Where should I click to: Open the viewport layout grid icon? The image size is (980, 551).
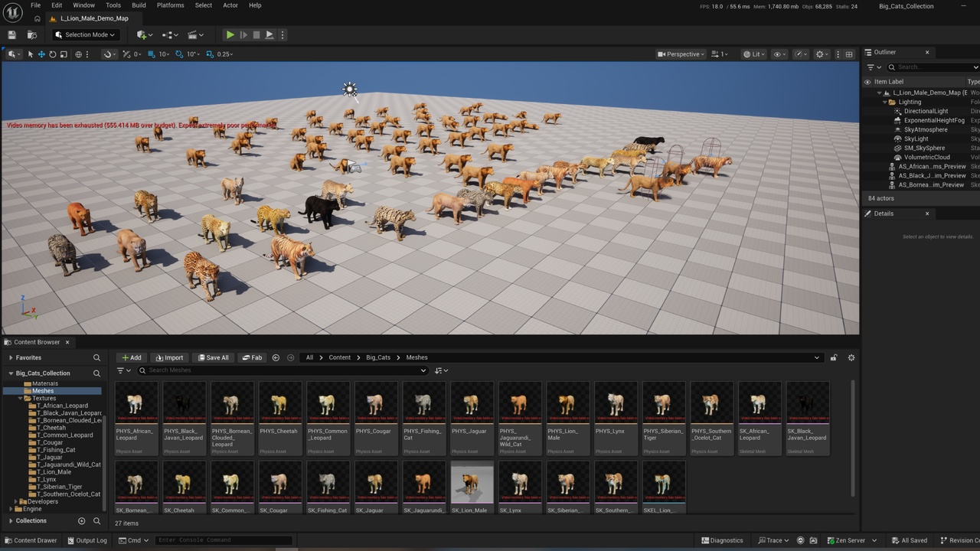(x=849, y=54)
